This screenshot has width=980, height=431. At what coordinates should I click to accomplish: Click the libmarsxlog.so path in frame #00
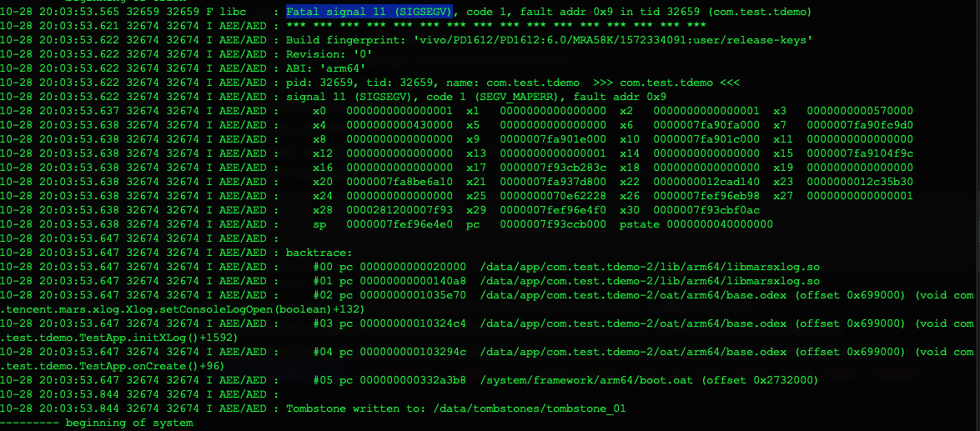coord(650,267)
